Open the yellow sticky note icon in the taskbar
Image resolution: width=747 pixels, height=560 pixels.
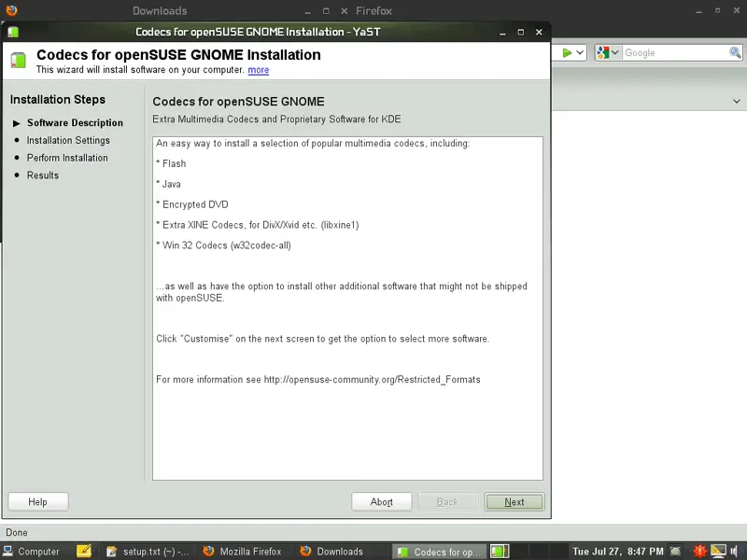point(84,551)
